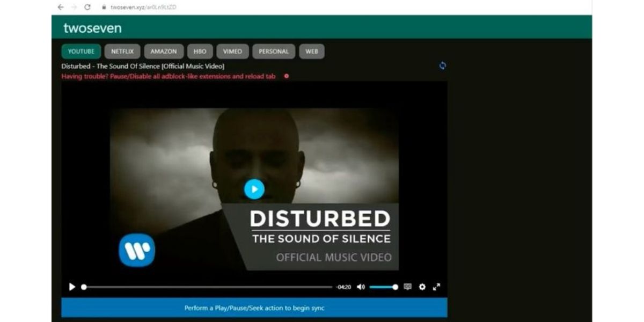
Task: Enter fullscreen mode
Action: (436, 287)
